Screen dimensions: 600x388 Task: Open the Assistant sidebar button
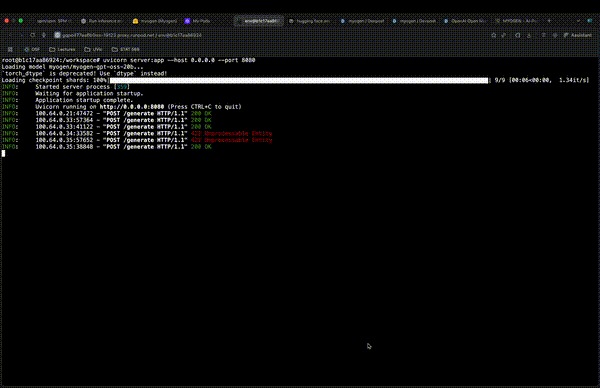coord(577,35)
